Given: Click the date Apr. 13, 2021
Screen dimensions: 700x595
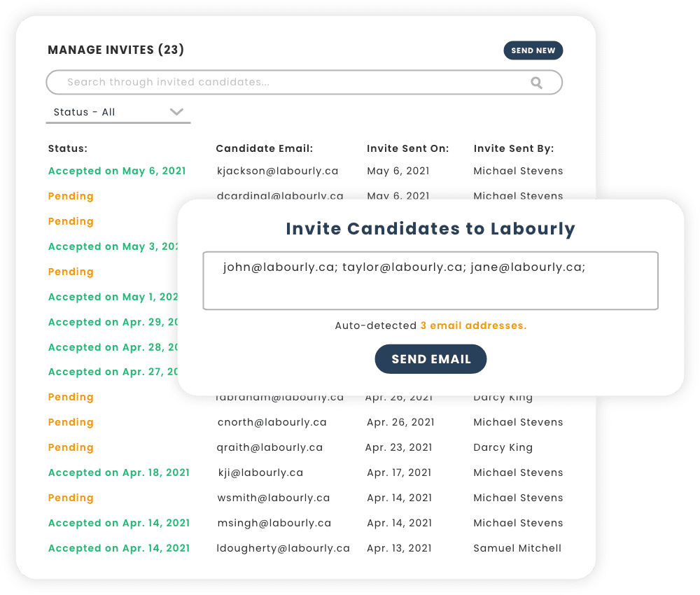Looking at the screenshot, I should pyautogui.click(x=399, y=548).
